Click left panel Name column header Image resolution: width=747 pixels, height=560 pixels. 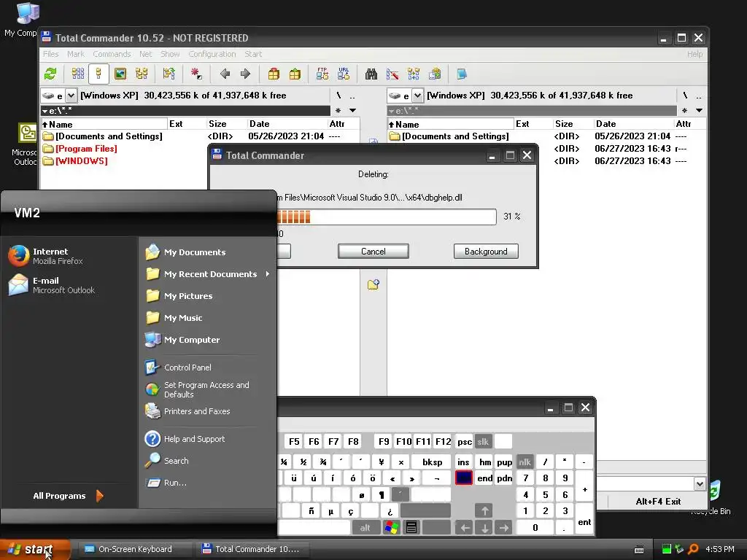[x=104, y=124]
